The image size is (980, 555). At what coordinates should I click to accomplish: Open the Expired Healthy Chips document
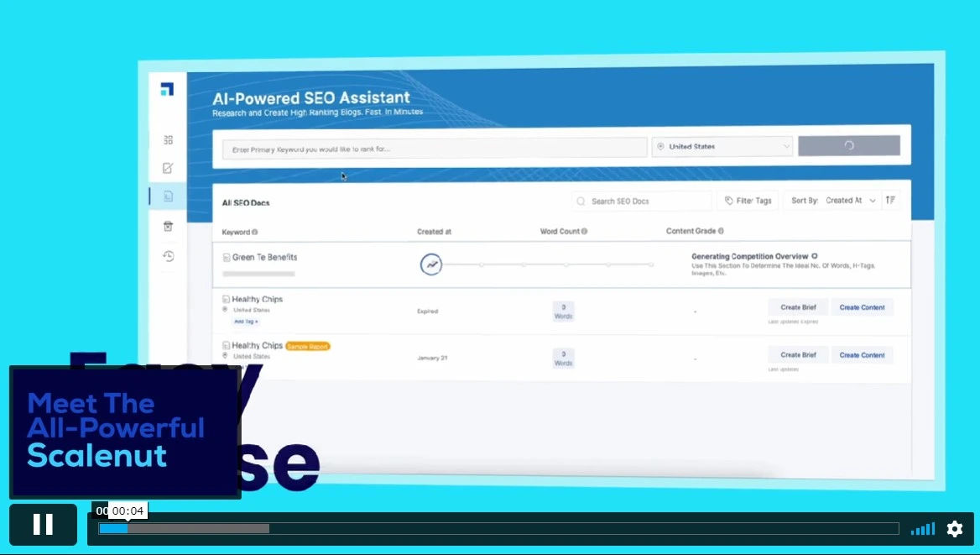(258, 299)
